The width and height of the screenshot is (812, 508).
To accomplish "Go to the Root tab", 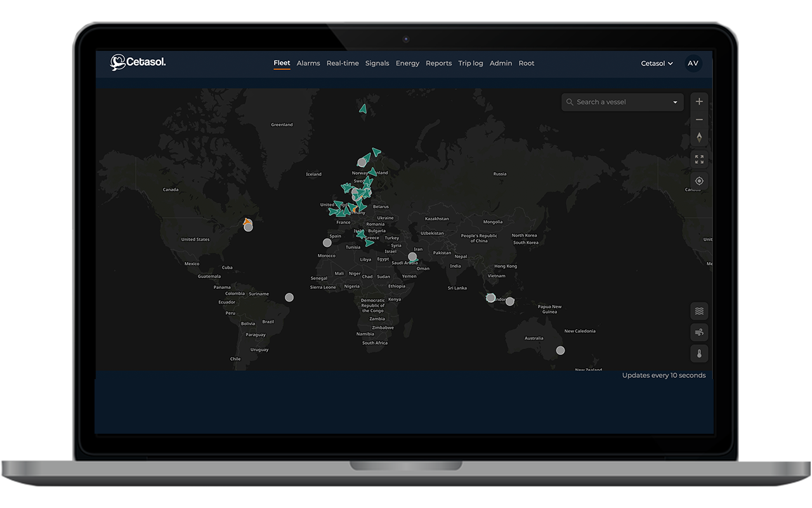I will pos(527,63).
